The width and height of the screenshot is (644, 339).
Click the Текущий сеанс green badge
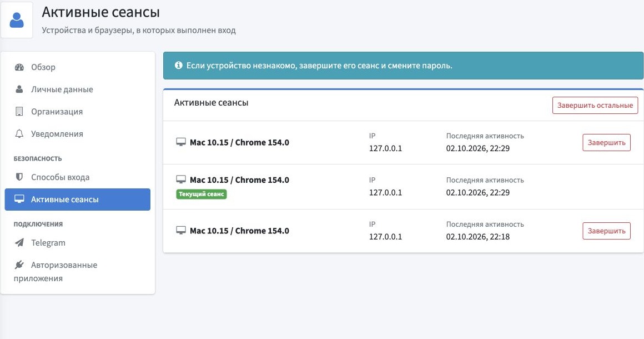tap(201, 194)
